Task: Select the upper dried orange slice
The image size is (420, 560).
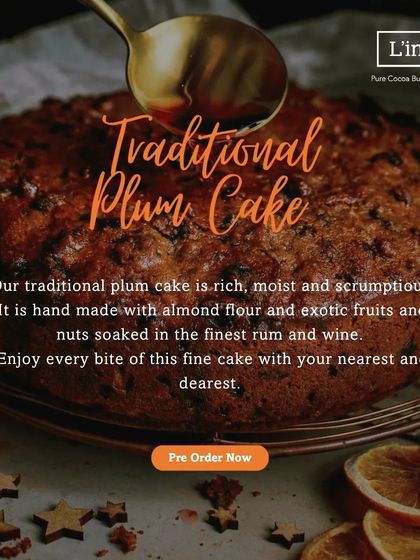Action: 383,482
